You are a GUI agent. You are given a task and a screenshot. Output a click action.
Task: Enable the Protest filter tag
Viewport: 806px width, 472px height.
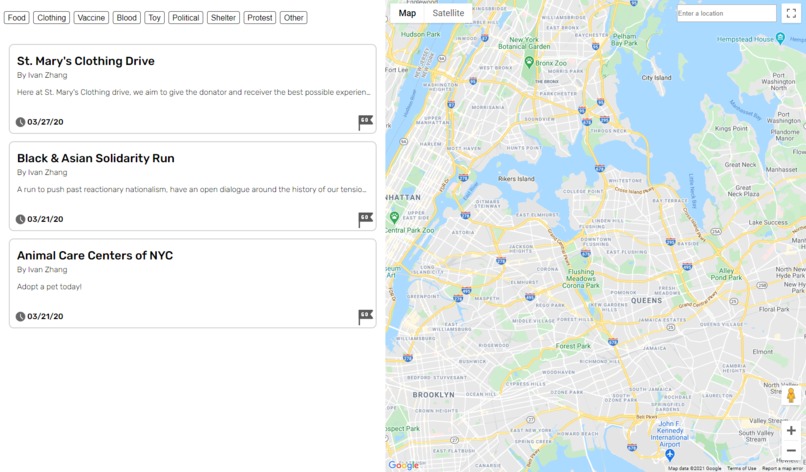tap(260, 17)
